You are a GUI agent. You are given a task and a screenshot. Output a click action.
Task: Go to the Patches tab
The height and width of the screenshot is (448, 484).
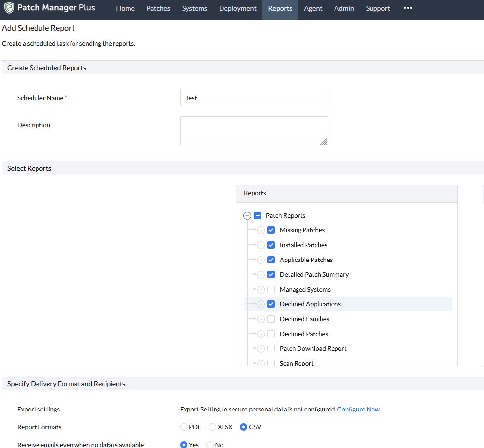tap(158, 9)
